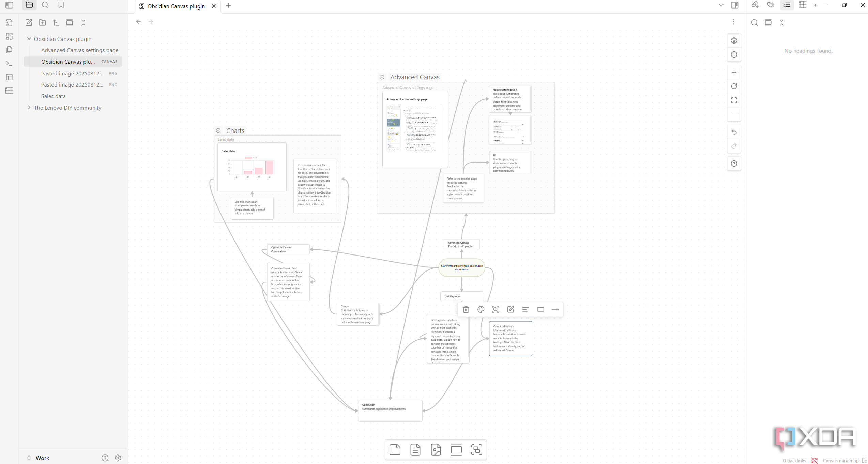The height and width of the screenshot is (464, 868).
Task: Create a new note in file explorer
Action: pos(29,22)
